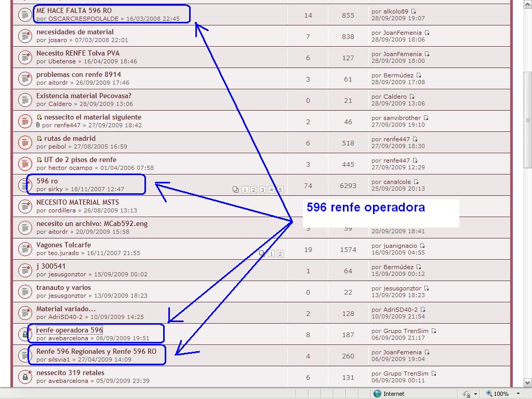Click locked topic icon for nessecito 319 retales
532x399 pixels.
25,377
